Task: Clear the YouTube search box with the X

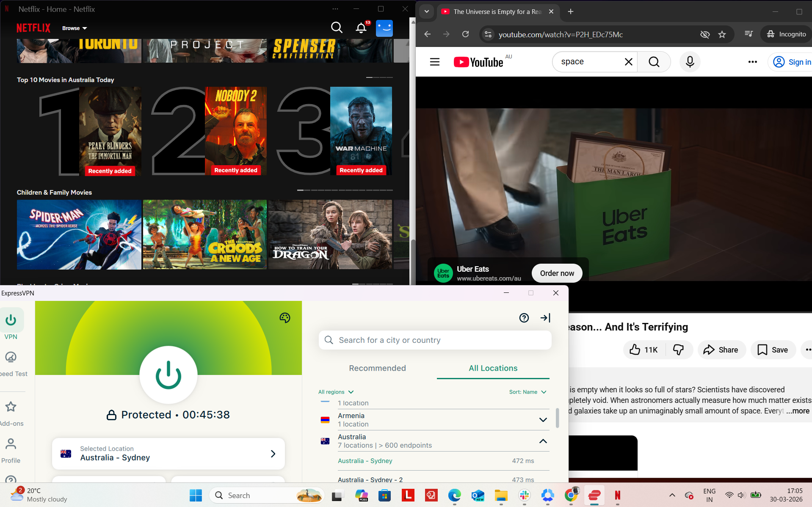Action: click(628, 62)
